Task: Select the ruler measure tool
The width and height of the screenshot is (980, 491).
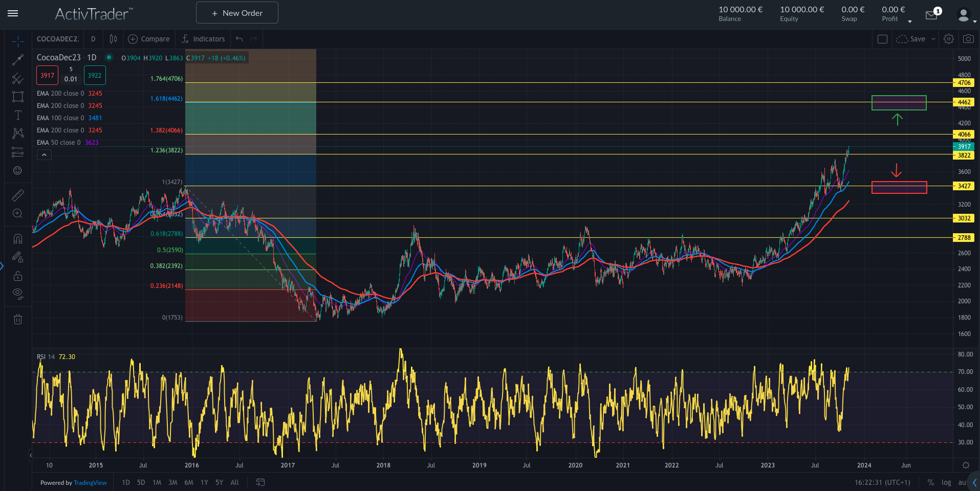Action: (18, 195)
